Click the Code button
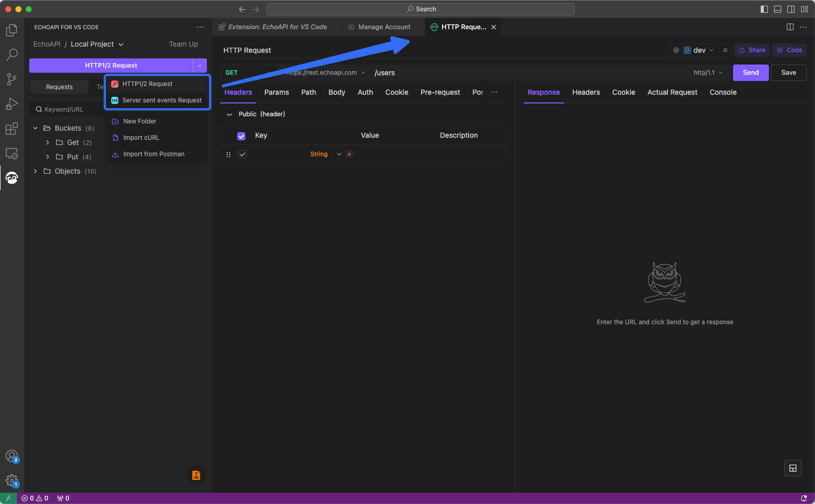 click(x=789, y=50)
